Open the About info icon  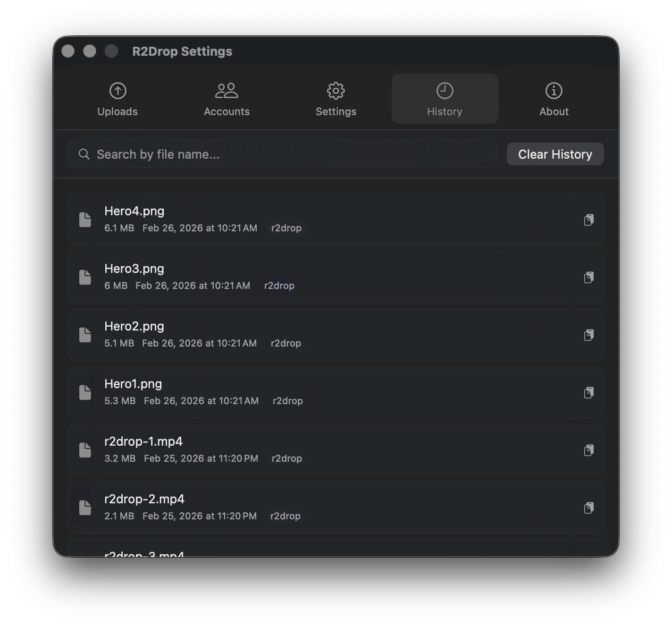[554, 91]
